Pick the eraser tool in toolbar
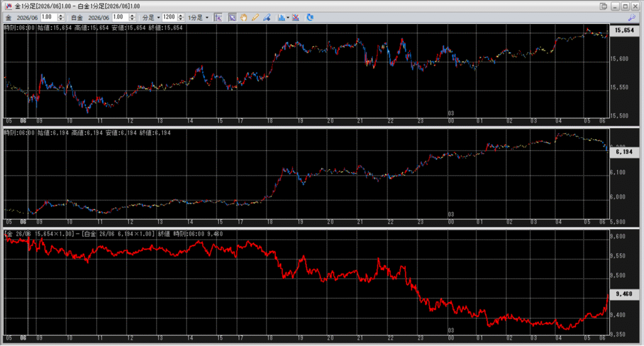The height and width of the screenshot is (346, 644). click(267, 18)
